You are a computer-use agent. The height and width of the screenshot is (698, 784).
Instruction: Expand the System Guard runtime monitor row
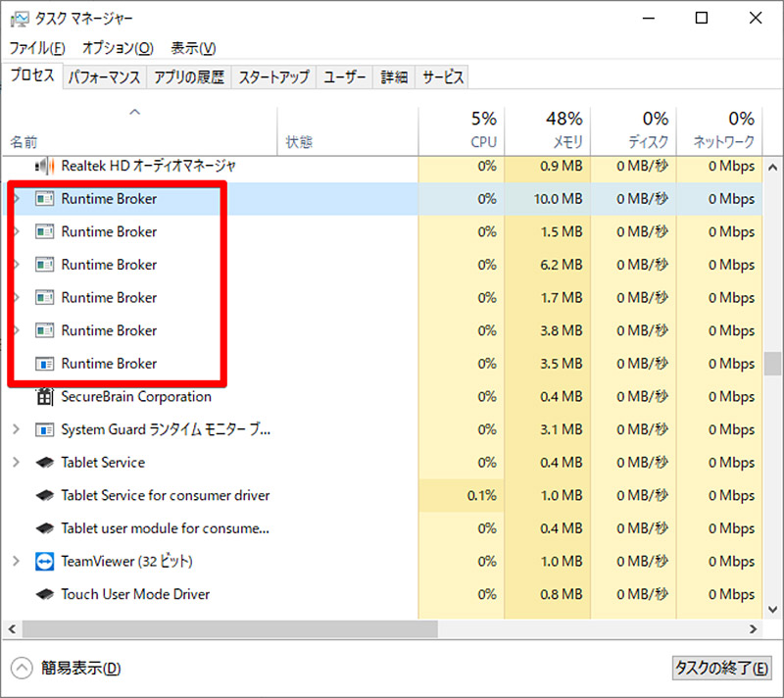point(16,429)
